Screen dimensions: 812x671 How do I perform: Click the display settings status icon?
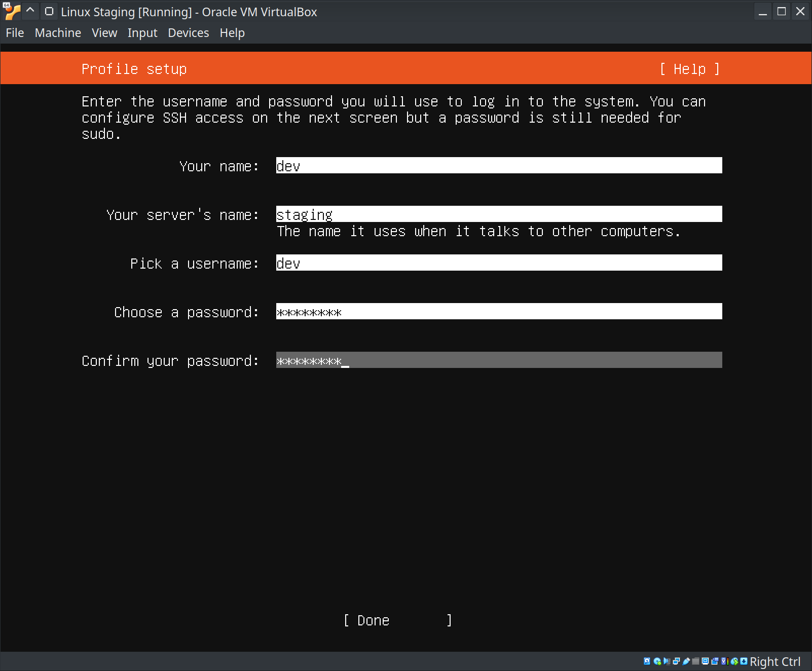coord(705,661)
